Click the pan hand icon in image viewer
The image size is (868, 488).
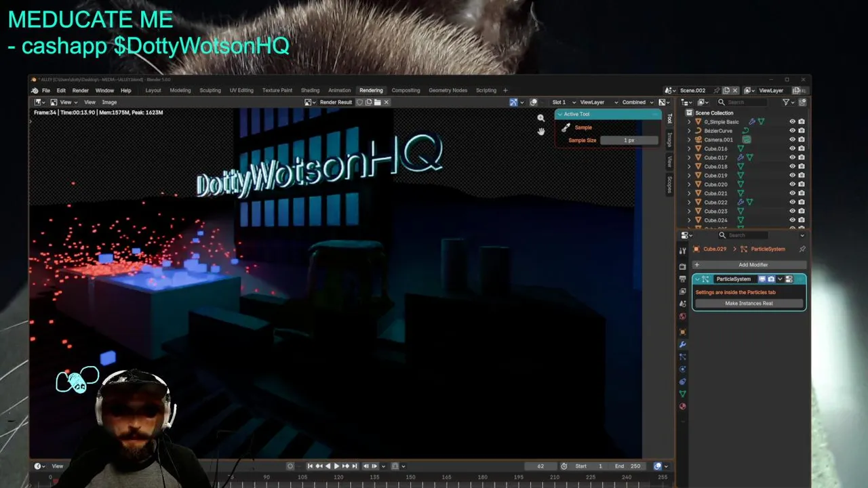pyautogui.click(x=541, y=131)
